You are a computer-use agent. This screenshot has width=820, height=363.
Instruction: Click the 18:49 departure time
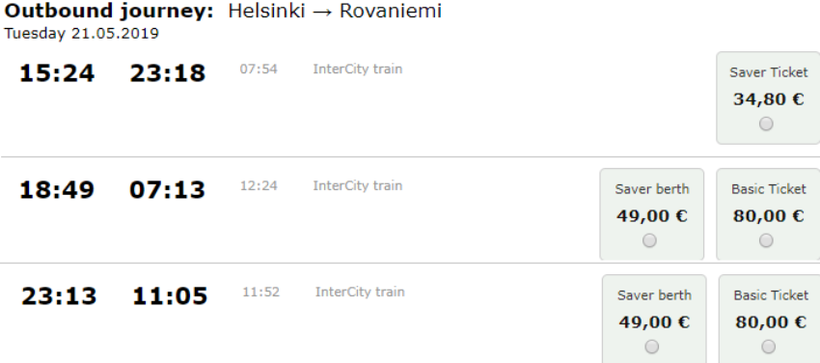point(57,190)
